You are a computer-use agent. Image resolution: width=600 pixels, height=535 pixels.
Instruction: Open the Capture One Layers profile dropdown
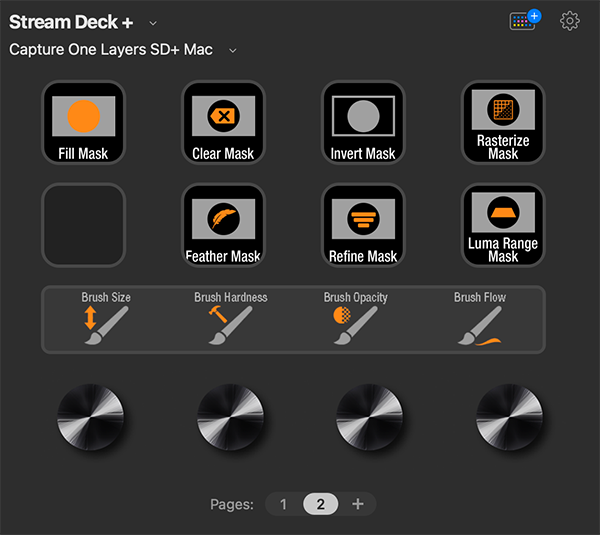232,51
